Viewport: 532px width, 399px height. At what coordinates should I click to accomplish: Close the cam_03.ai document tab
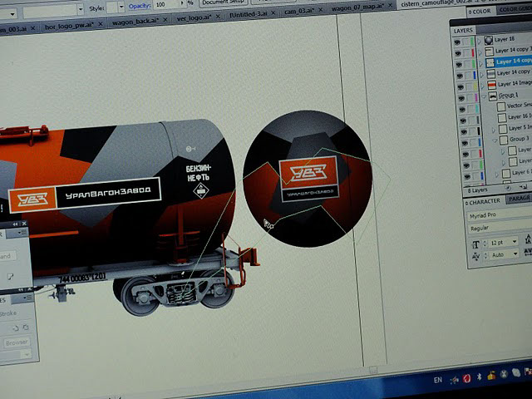pos(319,10)
